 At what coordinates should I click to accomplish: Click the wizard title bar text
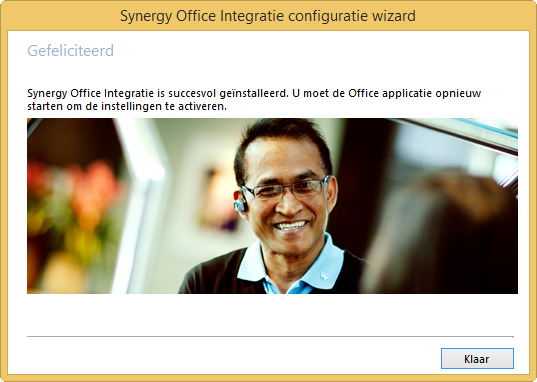pos(268,16)
